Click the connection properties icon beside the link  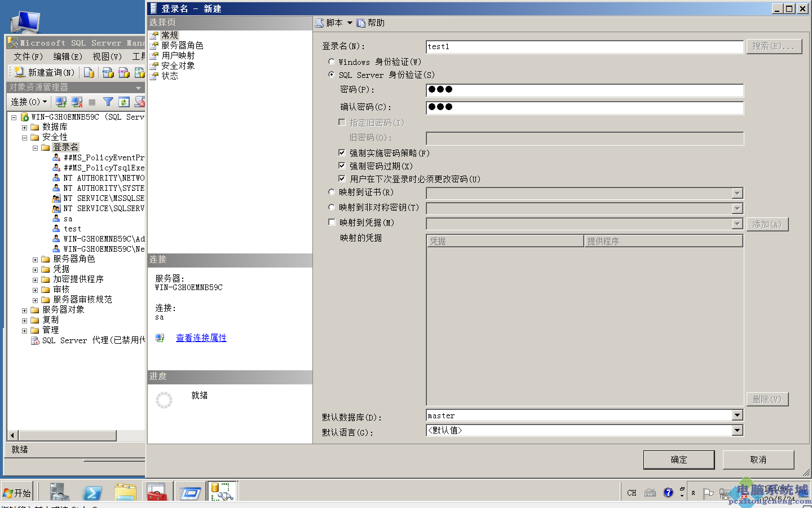click(160, 338)
